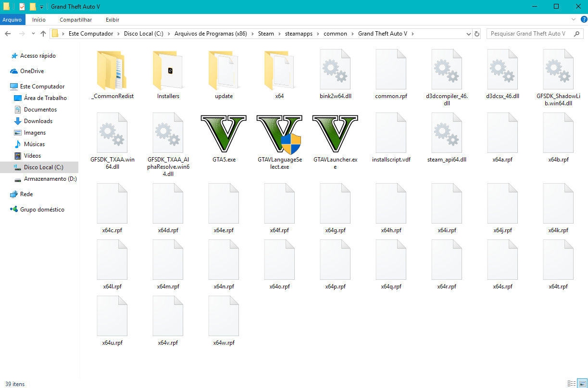Image resolution: width=588 pixels, height=388 pixels.
Task: Open Acesso rápido in navigation pane
Action: tap(38, 56)
